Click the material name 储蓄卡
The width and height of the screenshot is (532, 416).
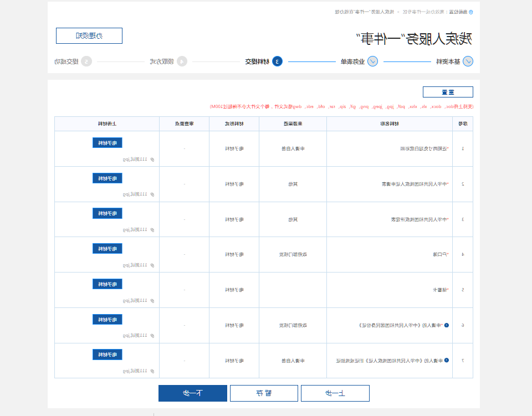[x=441, y=290]
